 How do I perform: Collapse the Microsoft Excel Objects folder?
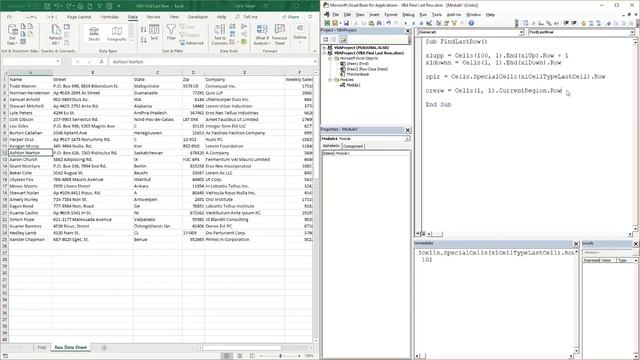tap(330, 58)
